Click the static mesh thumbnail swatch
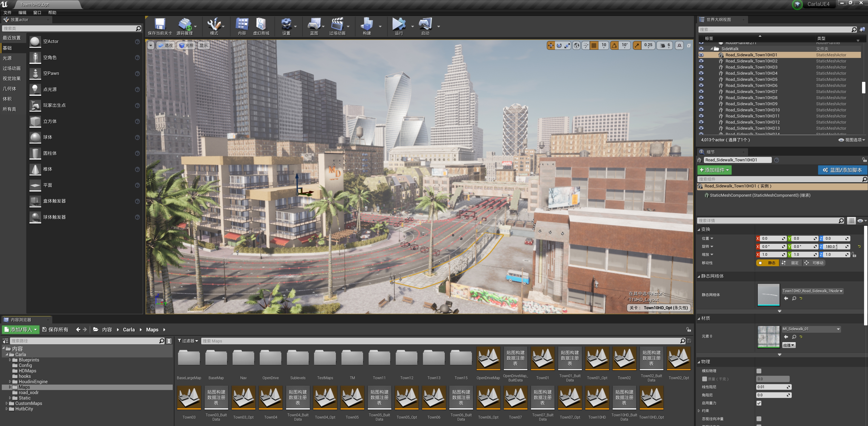Image resolution: width=868 pixels, height=426 pixels. click(x=768, y=294)
